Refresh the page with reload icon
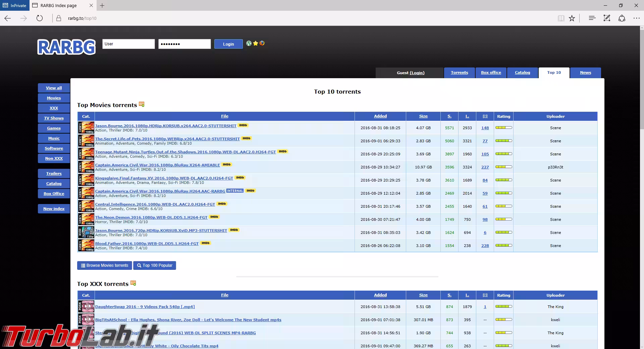 [x=40, y=18]
